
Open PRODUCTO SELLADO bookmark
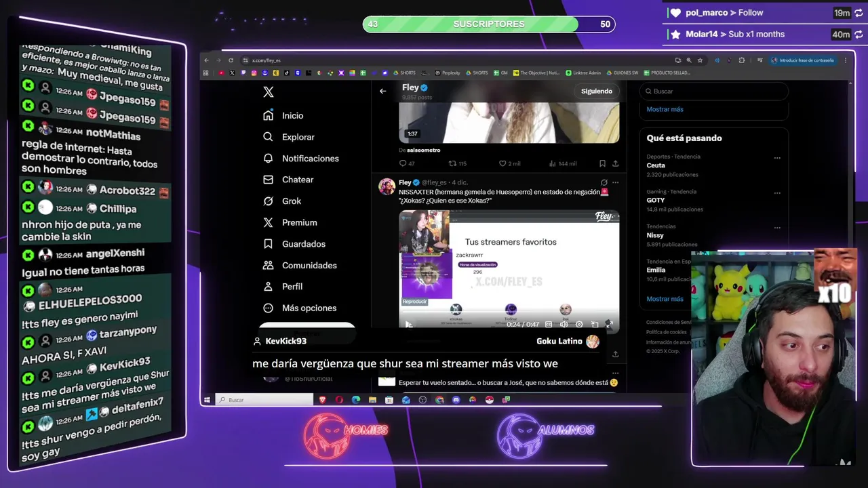(667, 73)
